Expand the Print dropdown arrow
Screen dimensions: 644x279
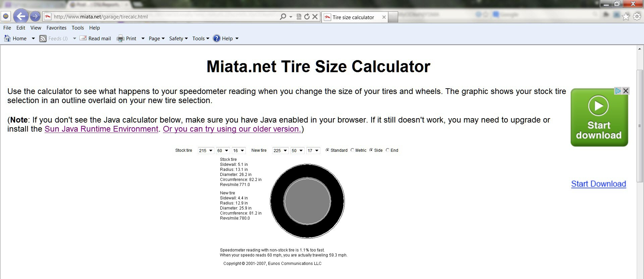[143, 39]
